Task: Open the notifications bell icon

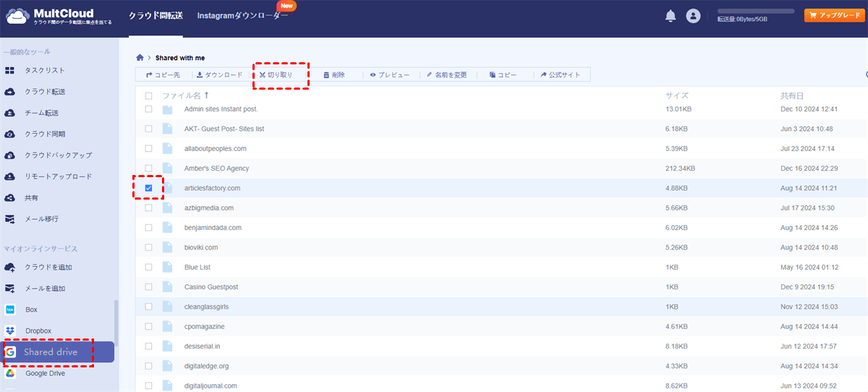Action: (671, 16)
